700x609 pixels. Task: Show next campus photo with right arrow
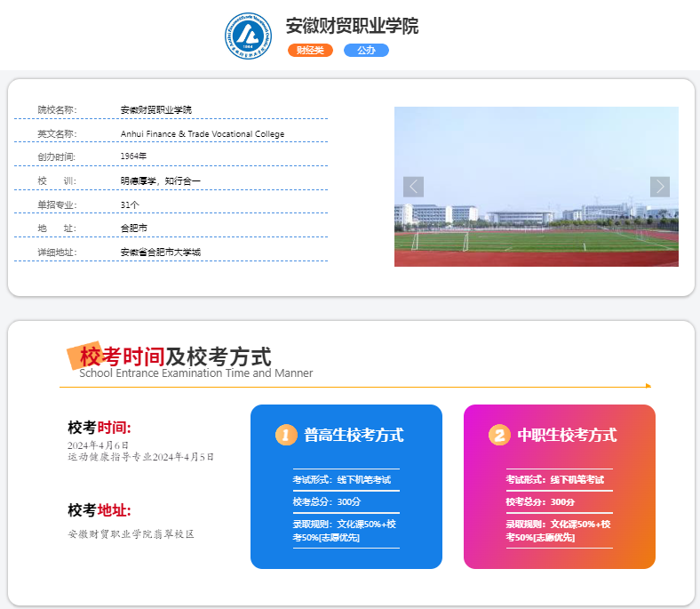(660, 187)
